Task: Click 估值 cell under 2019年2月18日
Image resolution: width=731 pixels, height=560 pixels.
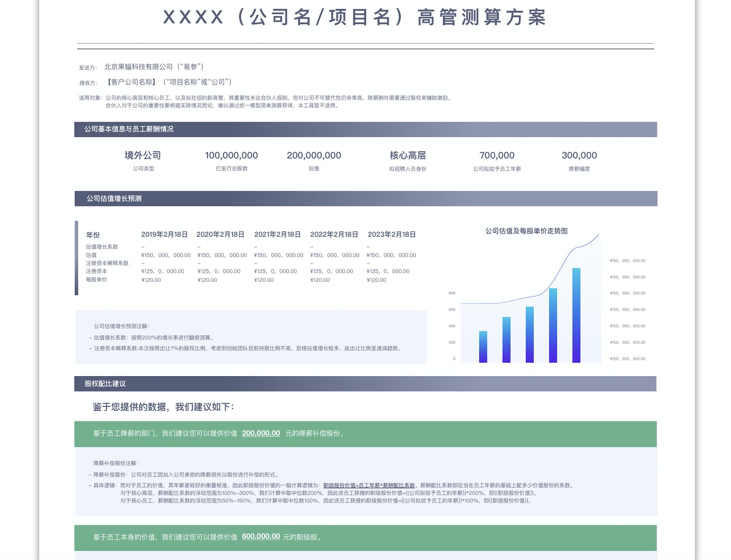Action: coord(166,255)
